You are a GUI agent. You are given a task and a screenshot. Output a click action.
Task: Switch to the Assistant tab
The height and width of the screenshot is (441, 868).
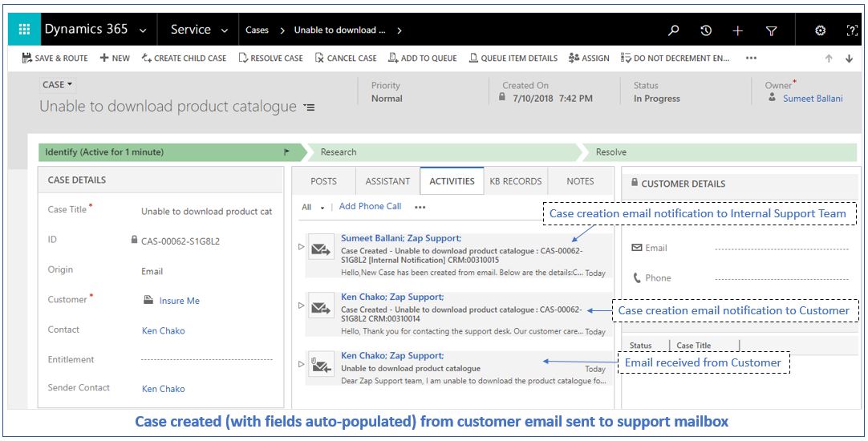pos(387,181)
